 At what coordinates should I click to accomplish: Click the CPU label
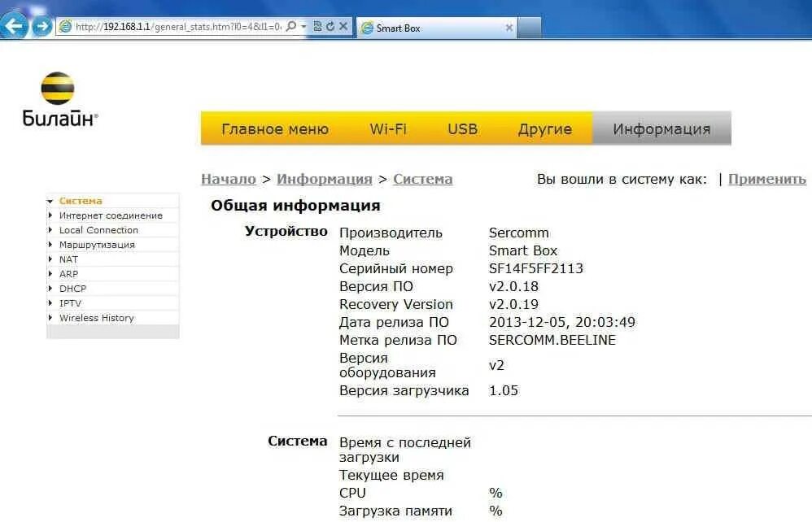pyautogui.click(x=352, y=493)
